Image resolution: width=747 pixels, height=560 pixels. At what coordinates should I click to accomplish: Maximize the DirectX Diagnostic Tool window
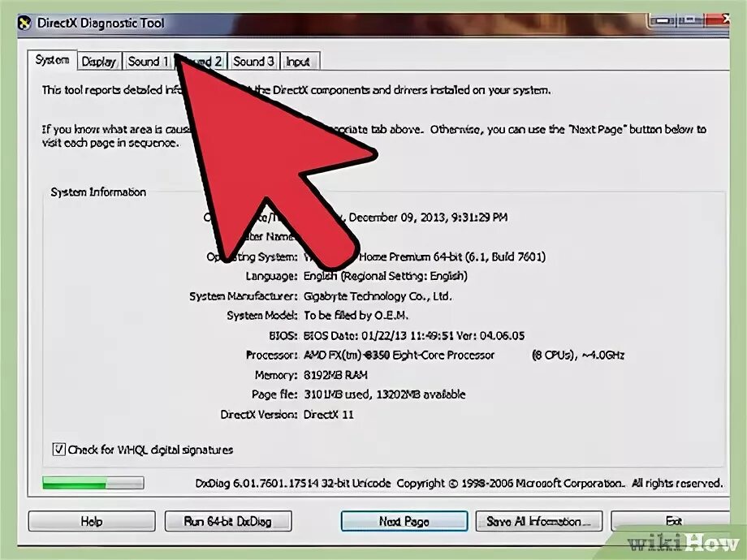click(x=689, y=20)
